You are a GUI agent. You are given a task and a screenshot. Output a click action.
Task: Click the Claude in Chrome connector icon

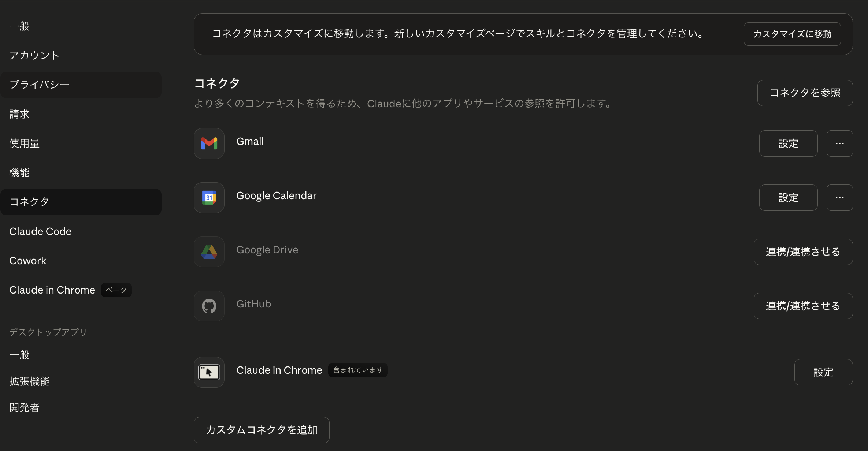pos(209,372)
